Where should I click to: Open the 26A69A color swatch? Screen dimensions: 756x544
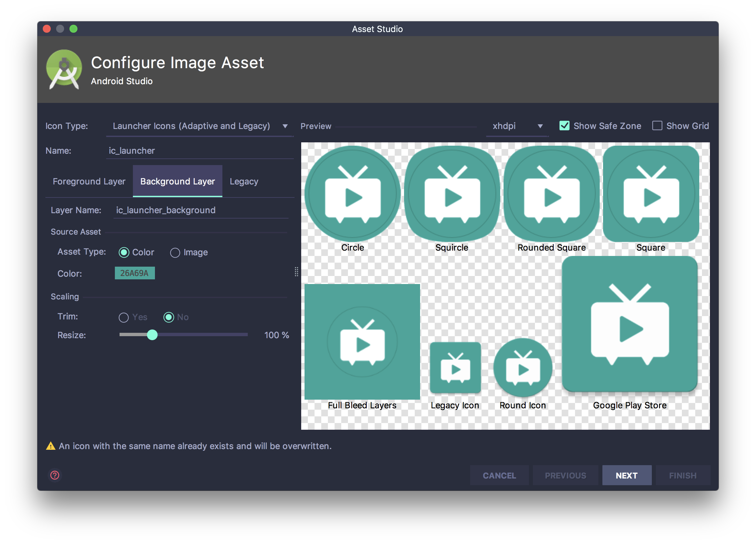[135, 273]
